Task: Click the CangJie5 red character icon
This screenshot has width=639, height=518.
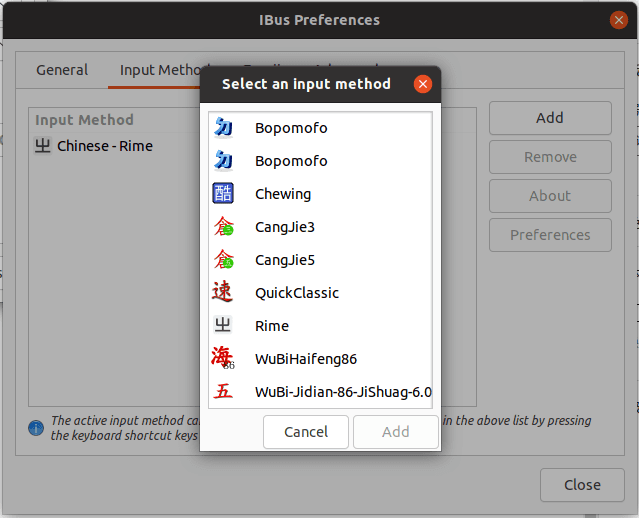Action: (223, 260)
